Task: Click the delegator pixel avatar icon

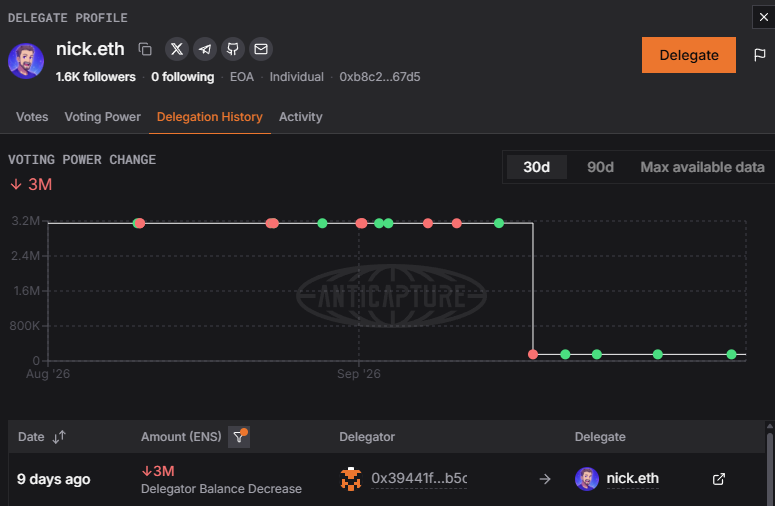Action: pos(351,479)
